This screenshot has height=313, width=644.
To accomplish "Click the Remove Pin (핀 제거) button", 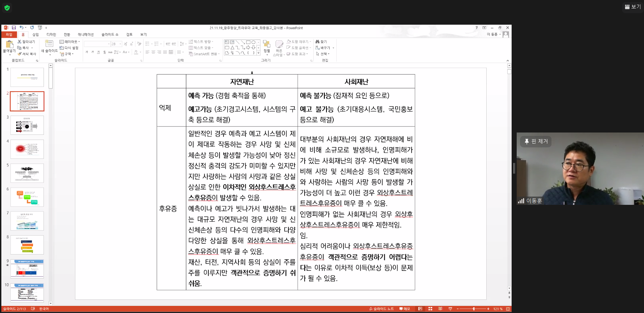I will tap(536, 141).
